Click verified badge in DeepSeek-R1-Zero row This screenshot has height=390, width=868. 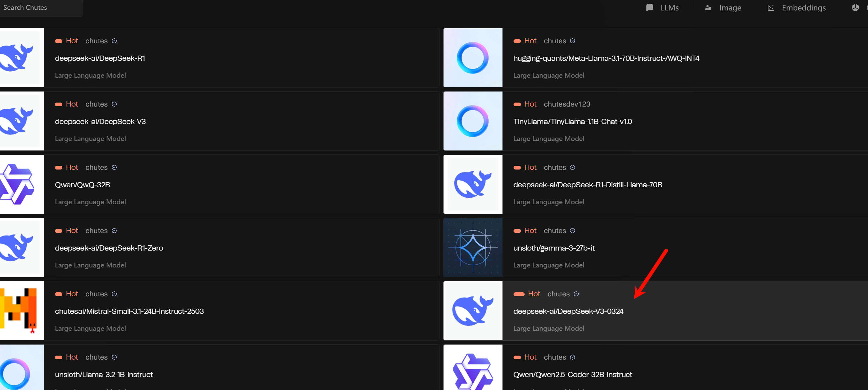(x=114, y=231)
